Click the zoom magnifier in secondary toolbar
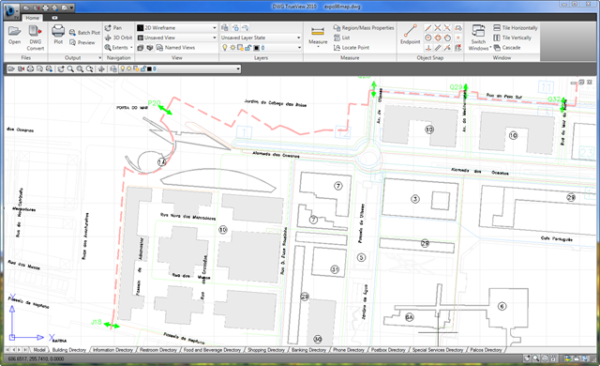This screenshot has width=600, height=366. click(70, 69)
